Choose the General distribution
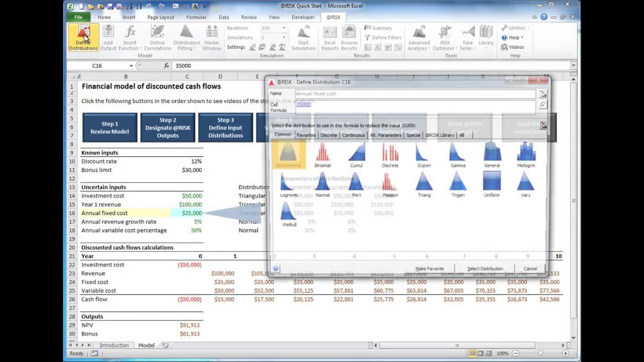This screenshot has height=362, width=644. pyautogui.click(x=492, y=155)
